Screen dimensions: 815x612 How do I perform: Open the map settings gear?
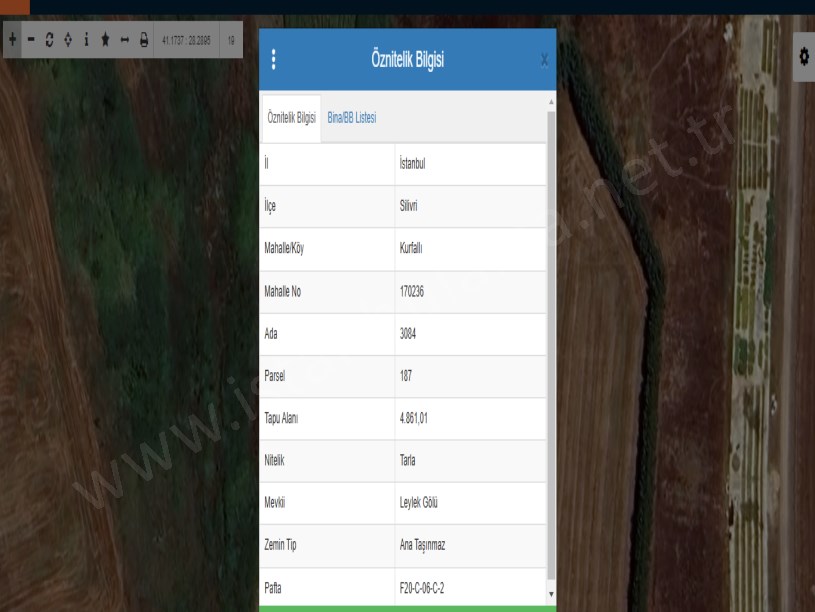(x=804, y=57)
